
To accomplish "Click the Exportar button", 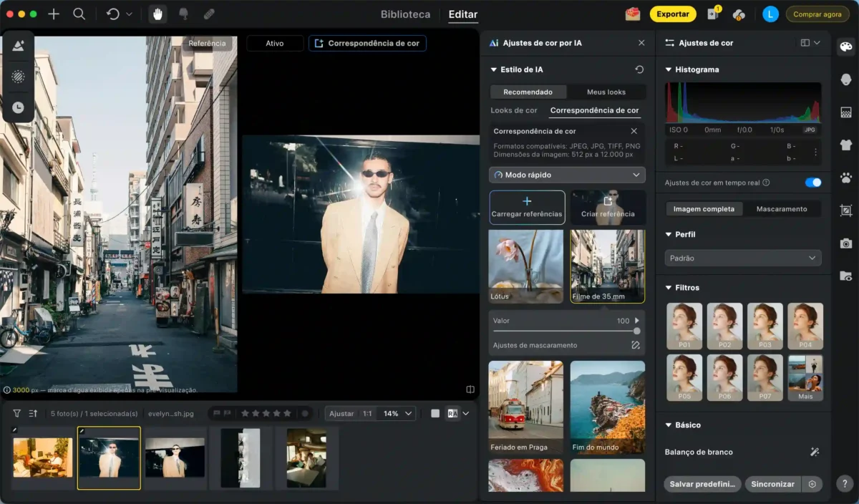I will (673, 14).
